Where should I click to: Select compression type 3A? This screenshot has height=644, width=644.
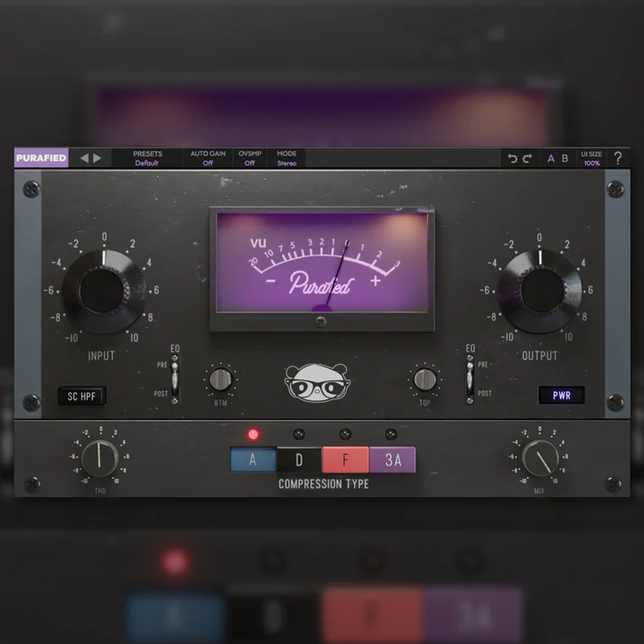[393, 460]
